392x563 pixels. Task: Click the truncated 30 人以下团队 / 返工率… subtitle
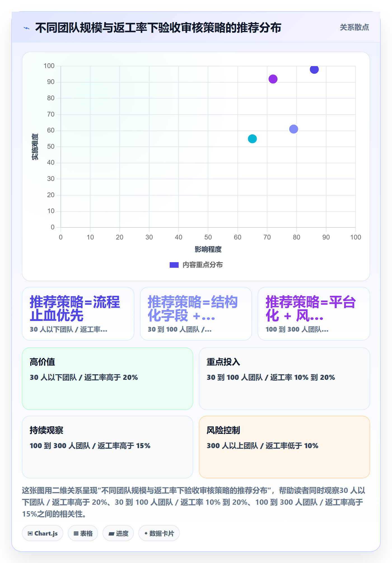[x=69, y=329]
